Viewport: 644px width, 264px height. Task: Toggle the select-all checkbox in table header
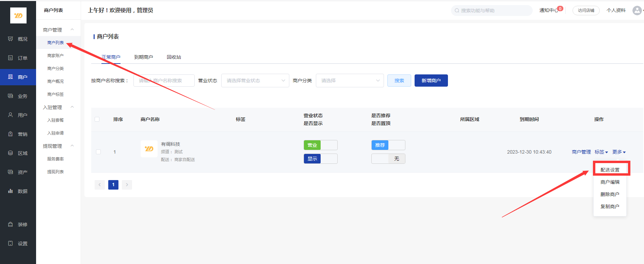point(97,119)
